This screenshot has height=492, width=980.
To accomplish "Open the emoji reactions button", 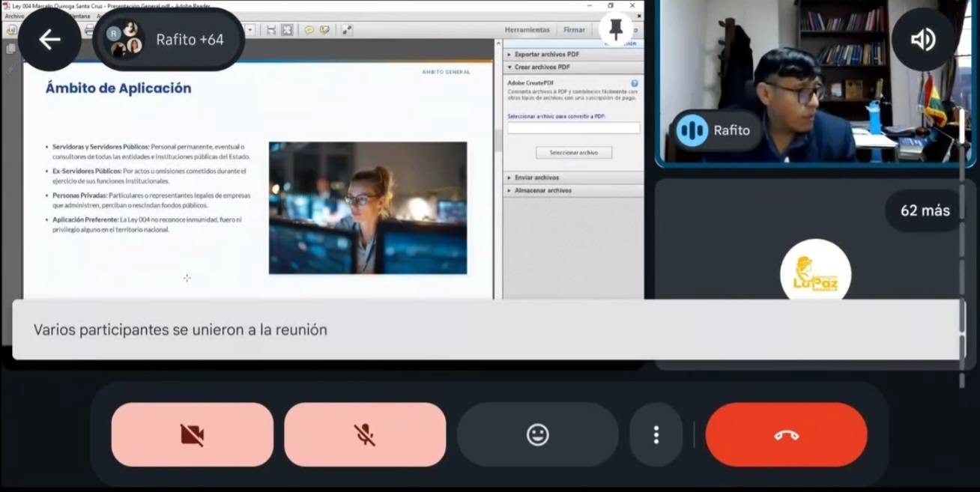I will point(537,435).
